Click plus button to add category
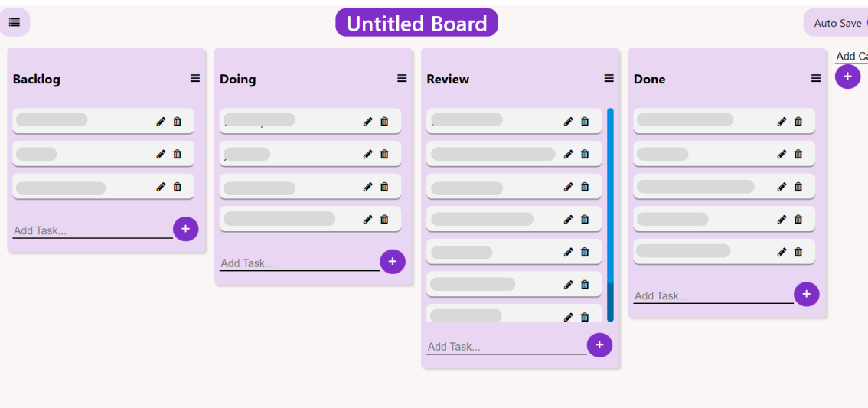868x408 pixels. pyautogui.click(x=847, y=77)
